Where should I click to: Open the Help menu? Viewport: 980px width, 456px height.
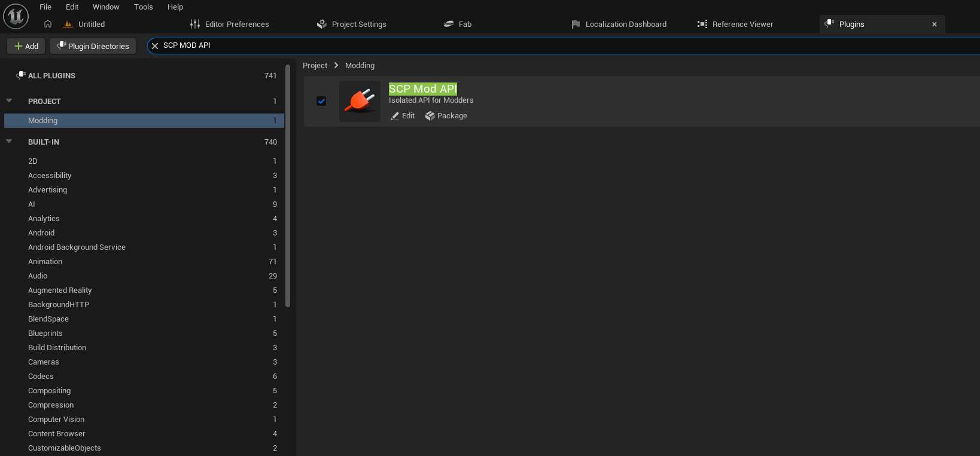tap(175, 7)
